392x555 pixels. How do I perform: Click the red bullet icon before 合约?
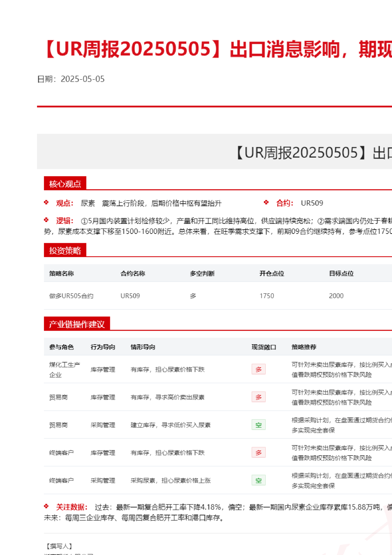coord(266,203)
